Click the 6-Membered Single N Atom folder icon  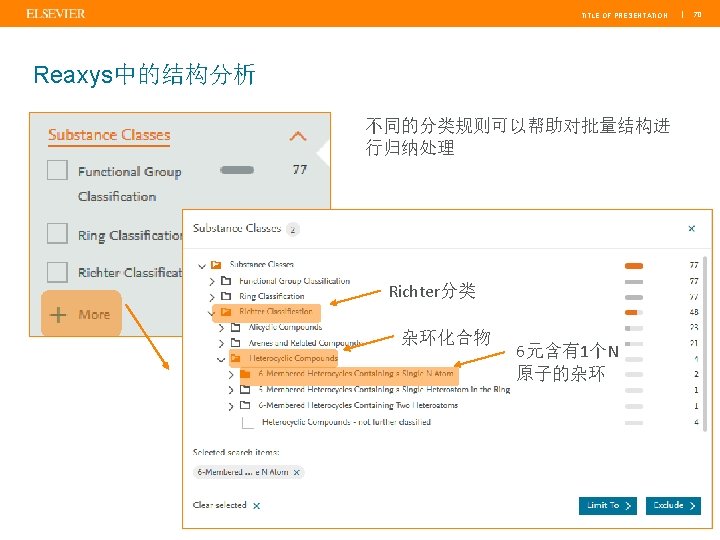pos(245,374)
